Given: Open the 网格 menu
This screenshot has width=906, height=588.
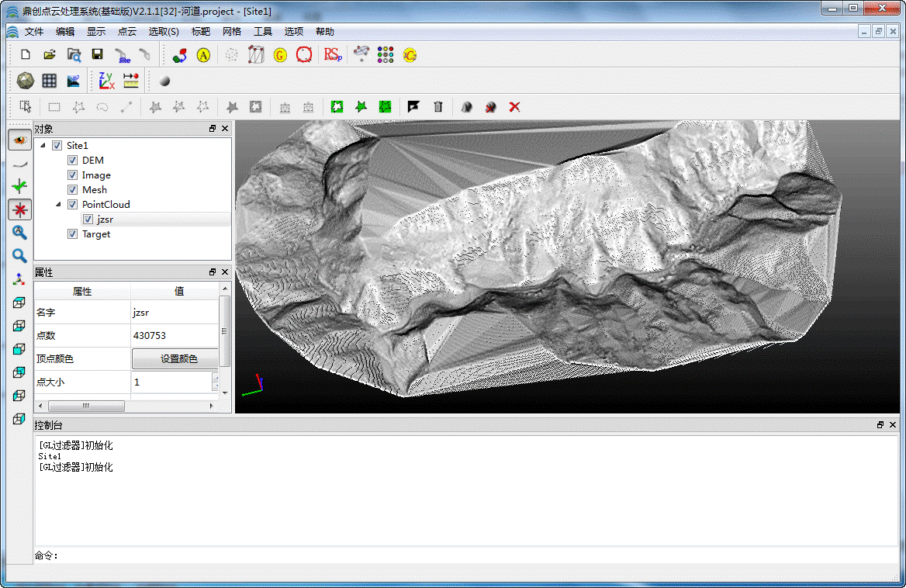Looking at the screenshot, I should (231, 32).
